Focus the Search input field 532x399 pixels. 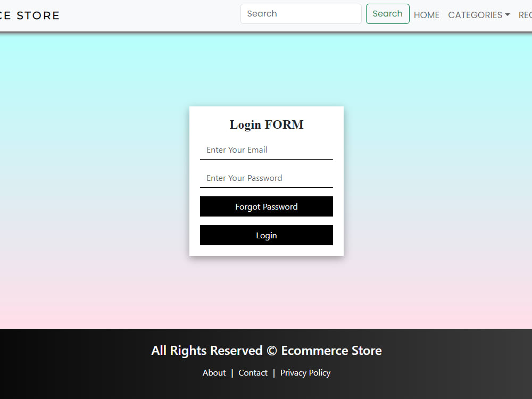[x=301, y=14]
